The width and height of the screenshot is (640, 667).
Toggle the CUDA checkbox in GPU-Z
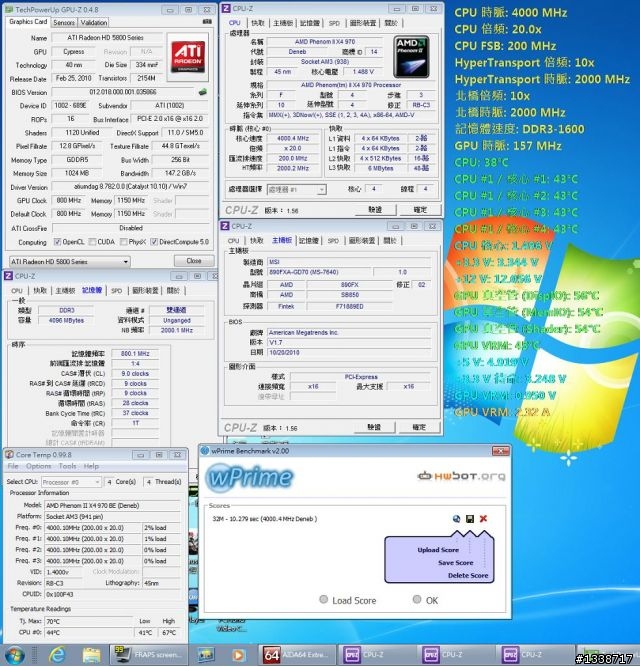pos(92,242)
